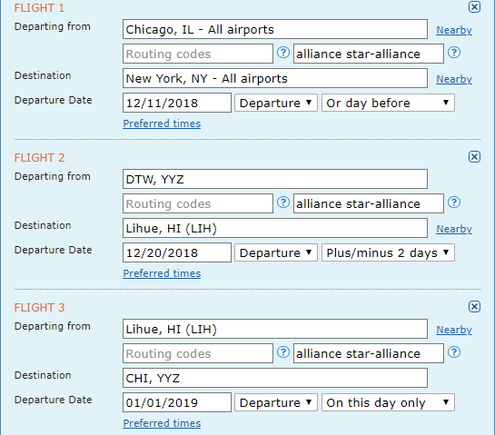Open the 'Or day before' date flexibility dropdown
This screenshot has width=495, height=435.
[388, 103]
